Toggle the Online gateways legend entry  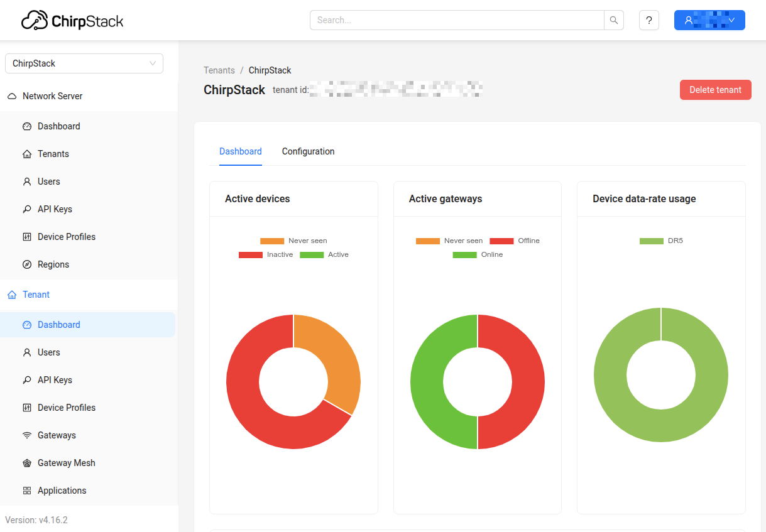(x=478, y=254)
